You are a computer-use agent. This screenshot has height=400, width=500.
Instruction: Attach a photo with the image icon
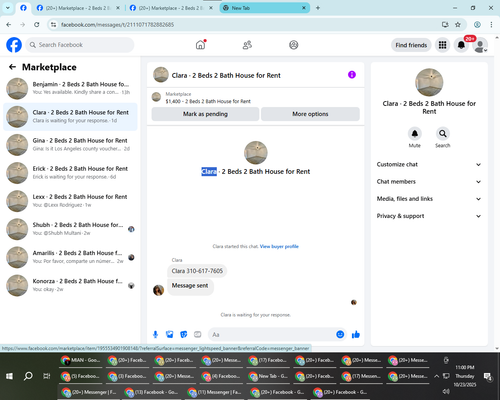[170, 334]
